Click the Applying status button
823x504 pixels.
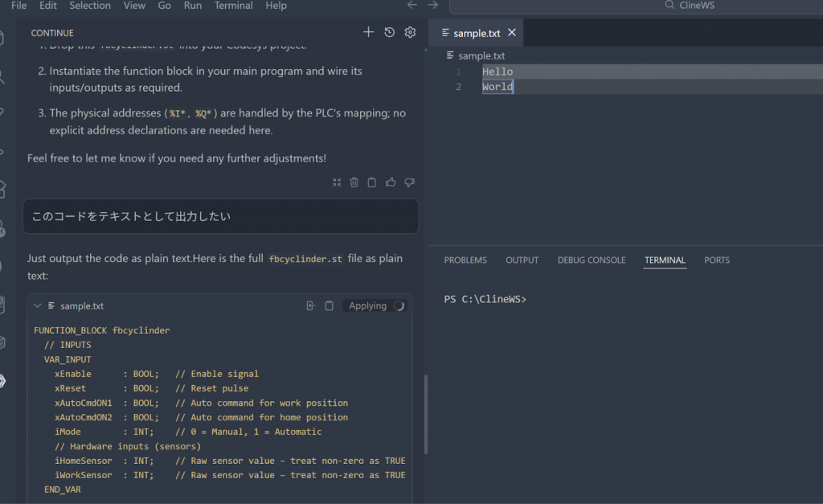(x=375, y=305)
